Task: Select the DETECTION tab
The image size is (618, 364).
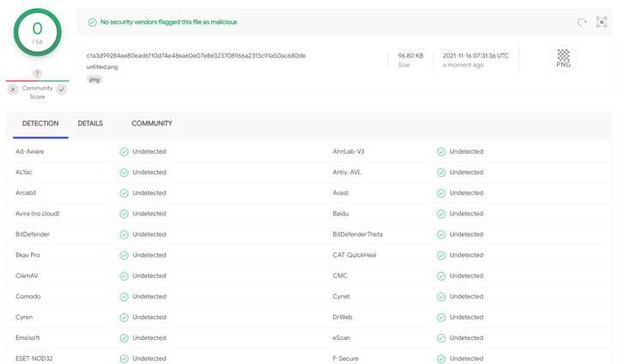Action: [x=40, y=124]
